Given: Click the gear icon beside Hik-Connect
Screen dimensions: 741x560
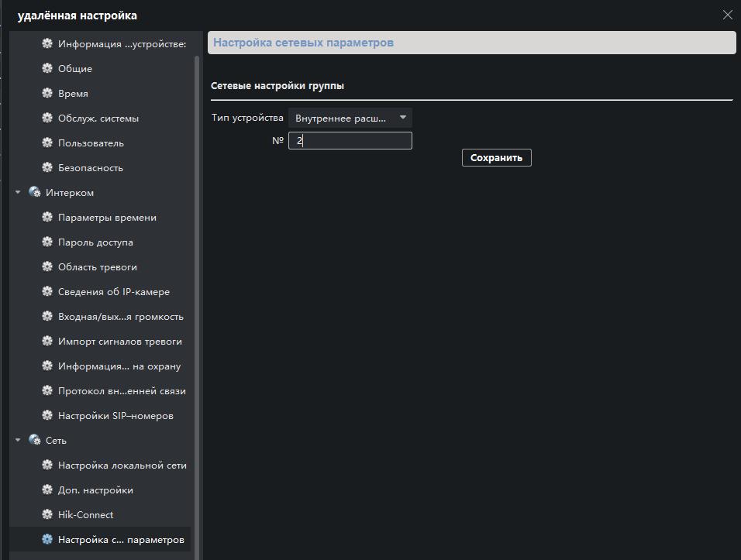Looking at the screenshot, I should [47, 515].
